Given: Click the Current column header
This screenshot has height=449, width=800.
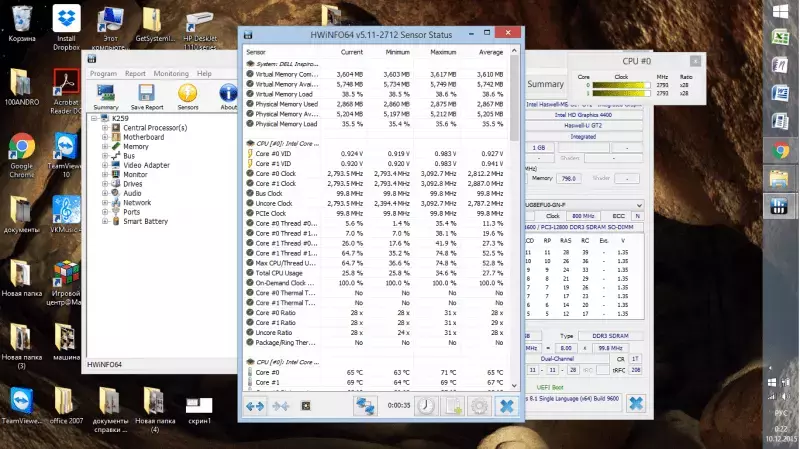Looking at the screenshot, I should pos(352,52).
